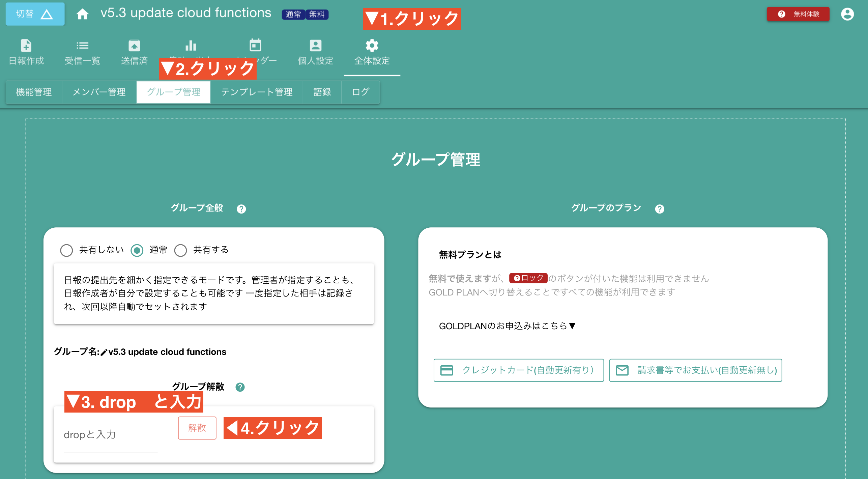Click help icon beside グループ全般
The height and width of the screenshot is (479, 868).
(241, 209)
